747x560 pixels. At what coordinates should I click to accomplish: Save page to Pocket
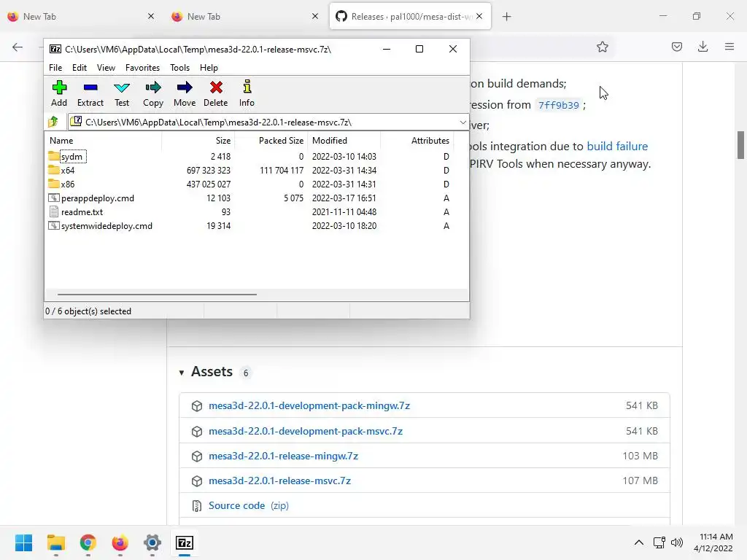[x=676, y=47]
